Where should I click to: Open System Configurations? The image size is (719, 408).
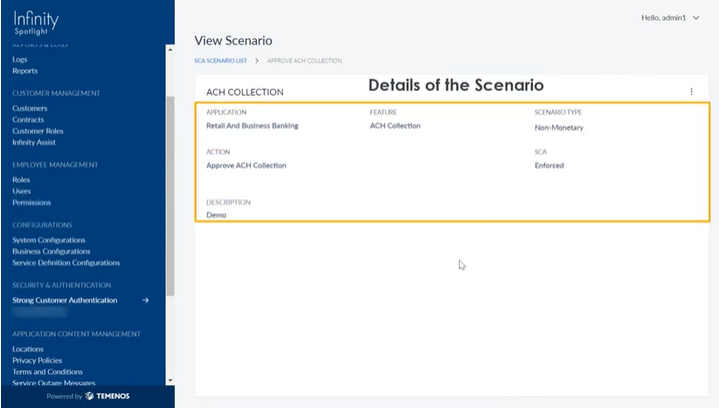(x=48, y=240)
